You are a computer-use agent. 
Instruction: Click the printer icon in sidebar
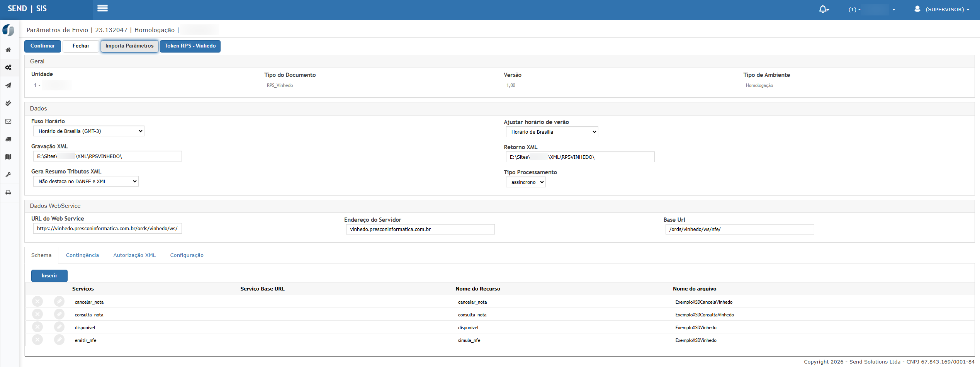(8, 193)
